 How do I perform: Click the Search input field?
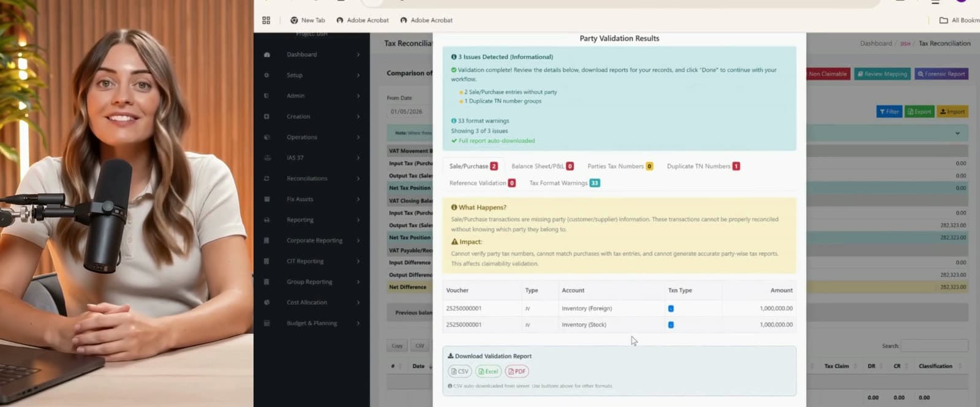pos(934,346)
